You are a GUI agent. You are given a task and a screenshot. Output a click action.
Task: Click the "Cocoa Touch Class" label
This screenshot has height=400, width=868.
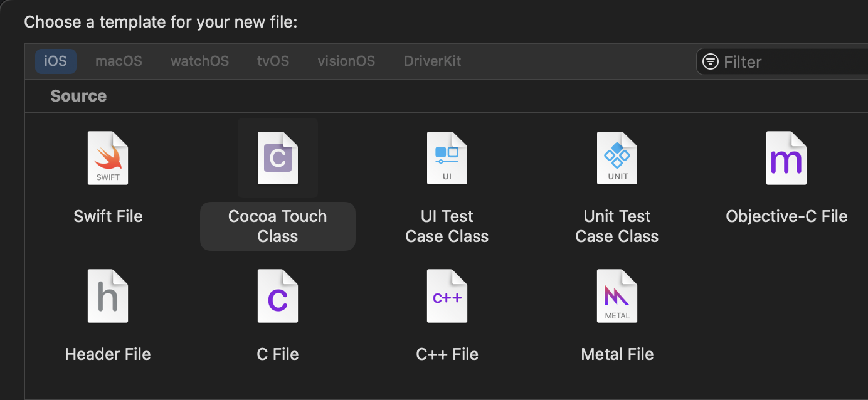[278, 226]
